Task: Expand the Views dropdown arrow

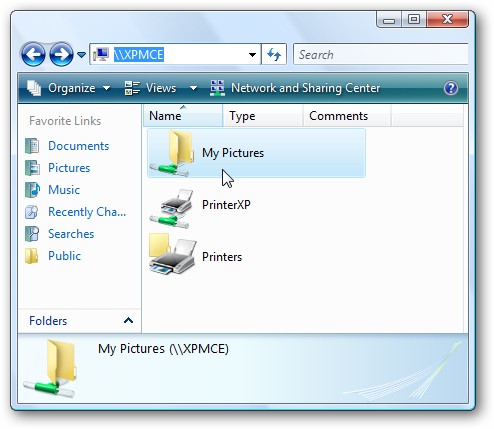Action: [193, 88]
